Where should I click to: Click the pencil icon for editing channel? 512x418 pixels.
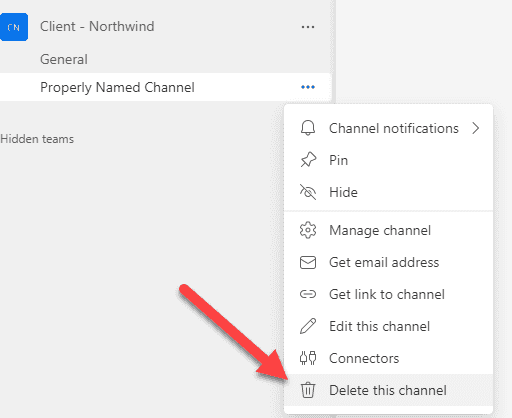point(308,326)
